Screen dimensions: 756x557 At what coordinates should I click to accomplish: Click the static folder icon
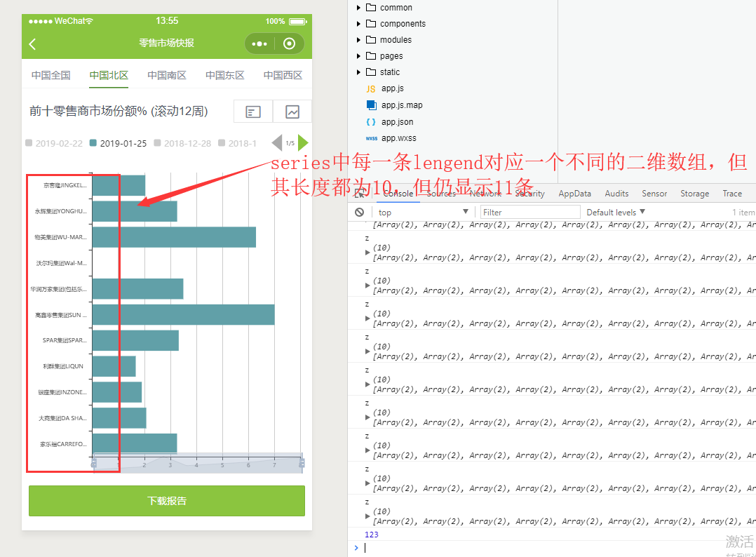[x=371, y=72]
